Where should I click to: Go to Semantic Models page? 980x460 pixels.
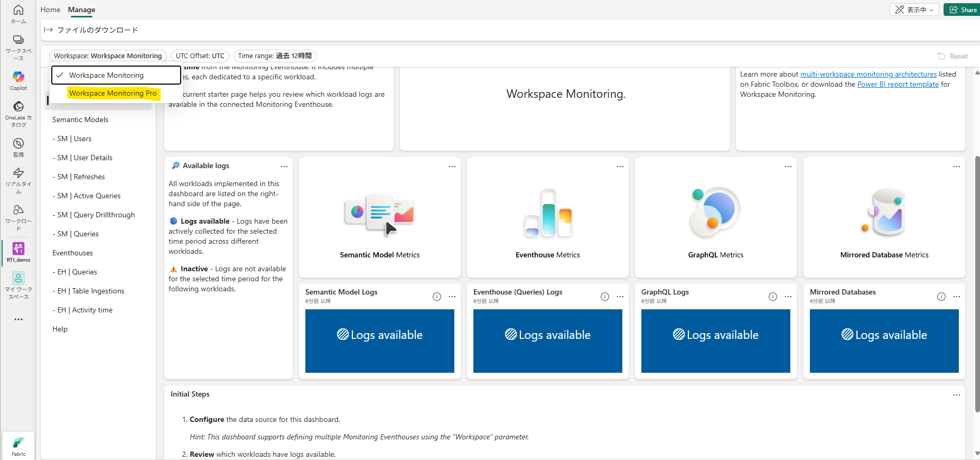80,119
